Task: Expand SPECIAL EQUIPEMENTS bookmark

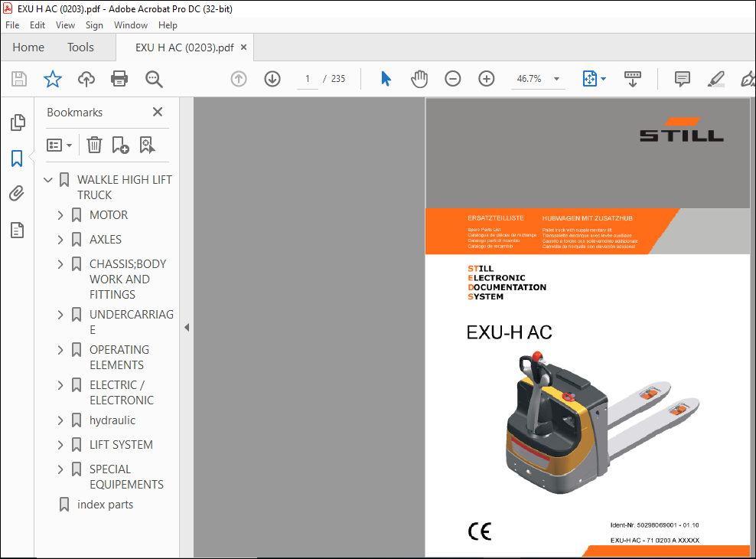Action: 60,469
